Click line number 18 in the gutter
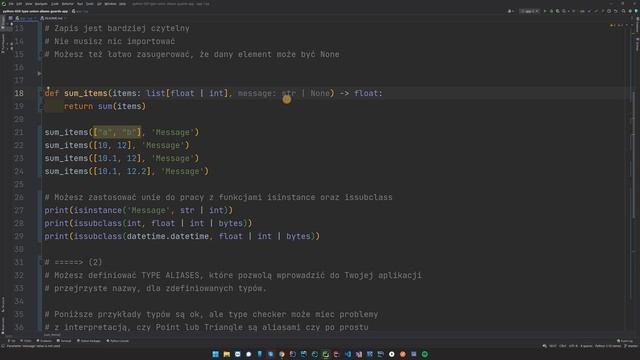 coord(19,93)
